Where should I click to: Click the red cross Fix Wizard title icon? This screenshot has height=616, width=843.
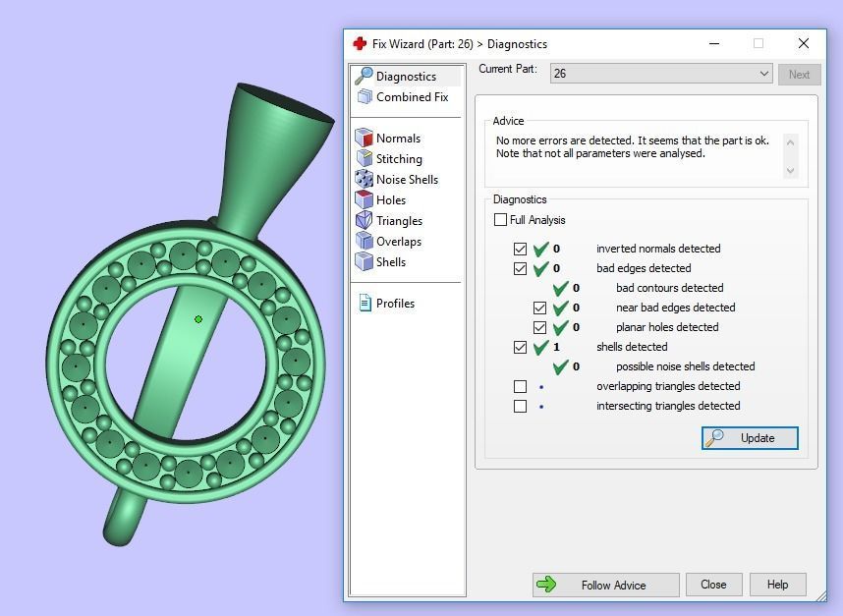[x=360, y=43]
